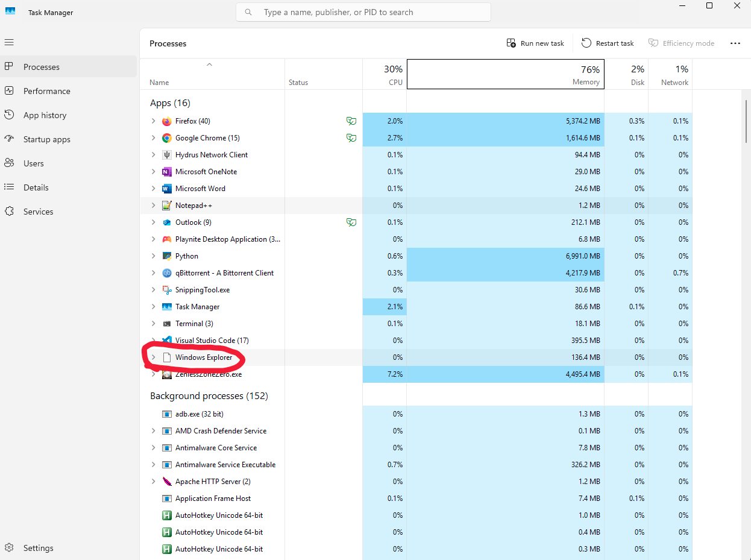
Task: Click the efficiency leaf icon for Outlook
Action: coord(351,222)
